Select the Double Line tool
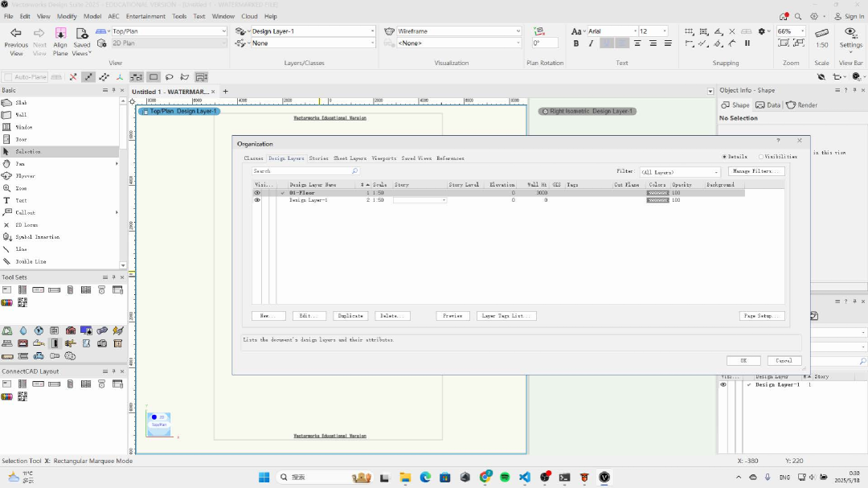Screen dimensions: 868x488 (x=31, y=261)
